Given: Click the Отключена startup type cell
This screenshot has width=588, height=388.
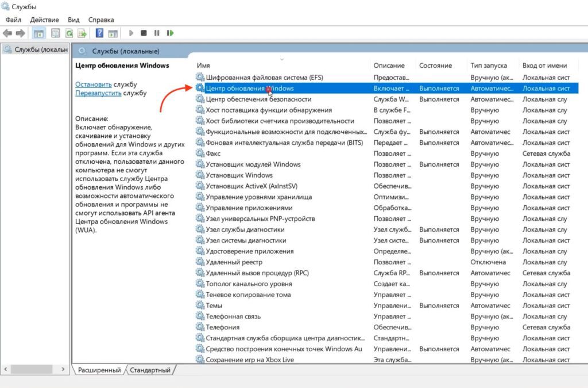Looking at the screenshot, I should (x=488, y=262).
